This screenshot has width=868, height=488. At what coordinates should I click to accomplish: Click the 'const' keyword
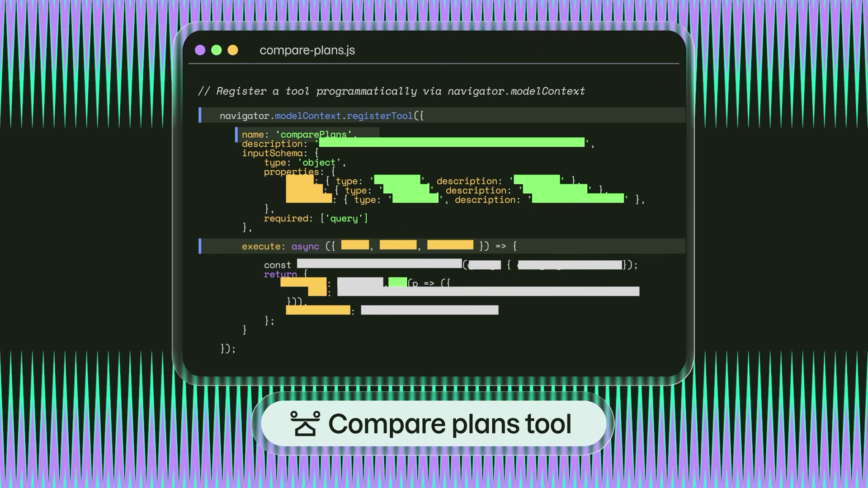[278, 265]
